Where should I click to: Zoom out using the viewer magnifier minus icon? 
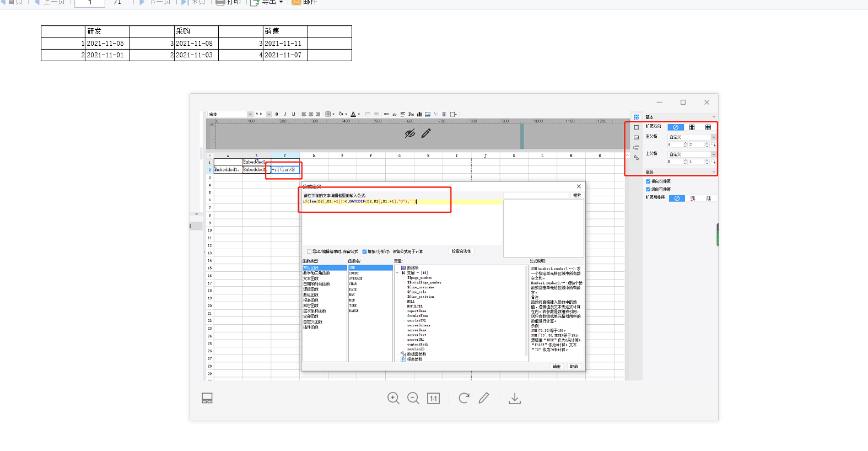click(413, 398)
